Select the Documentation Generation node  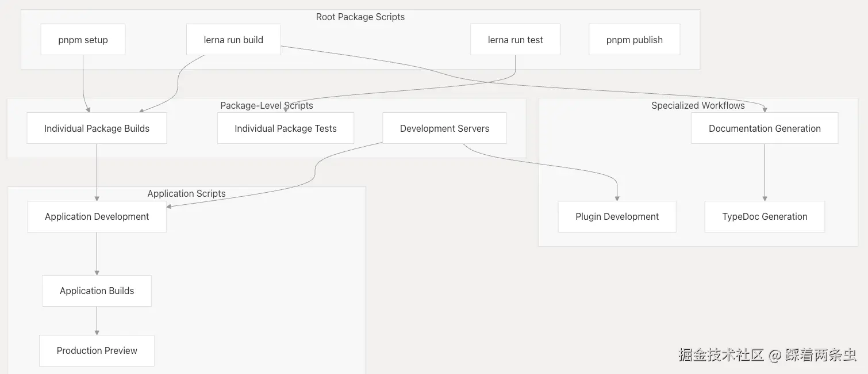coord(765,128)
